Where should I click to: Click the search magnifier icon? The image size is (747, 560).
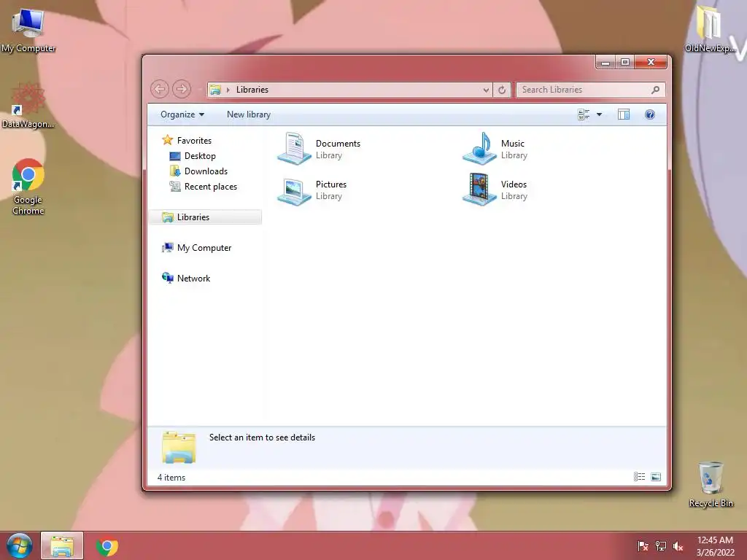click(x=656, y=90)
